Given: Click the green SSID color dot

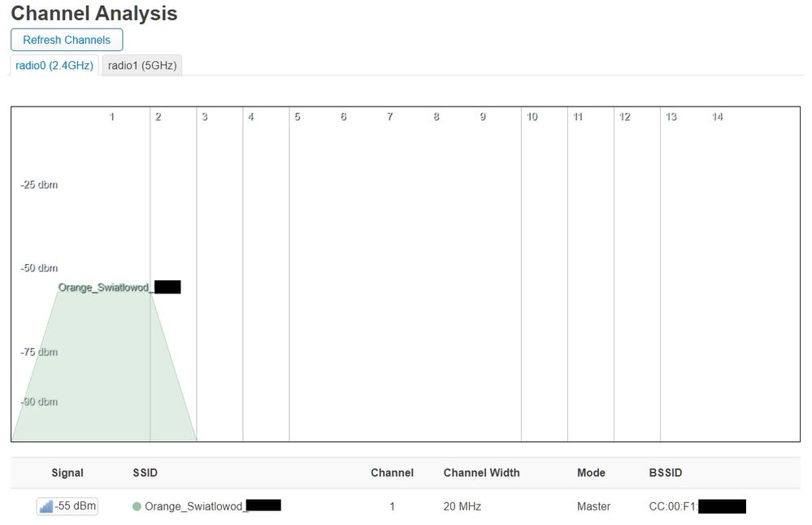Looking at the screenshot, I should point(137,506).
